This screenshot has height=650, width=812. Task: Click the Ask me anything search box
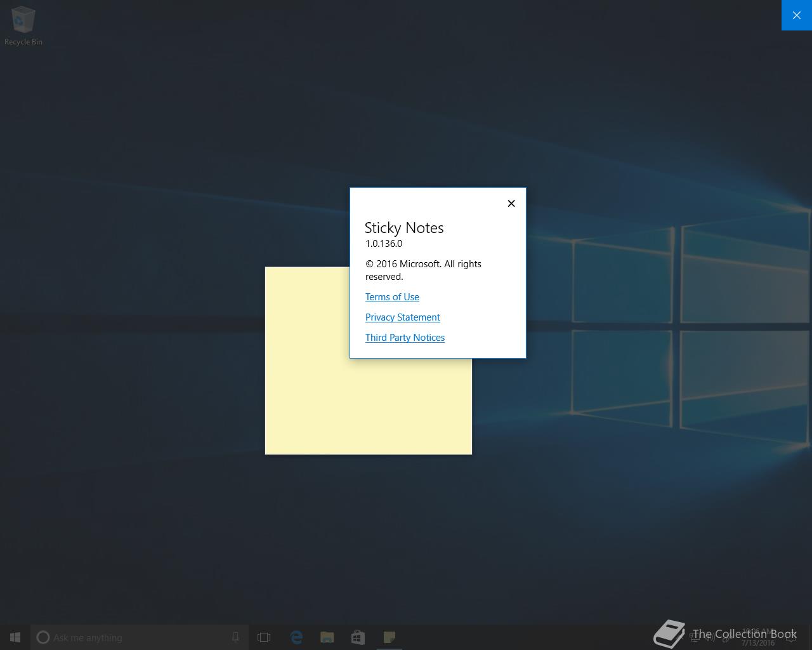pyautogui.click(x=140, y=637)
